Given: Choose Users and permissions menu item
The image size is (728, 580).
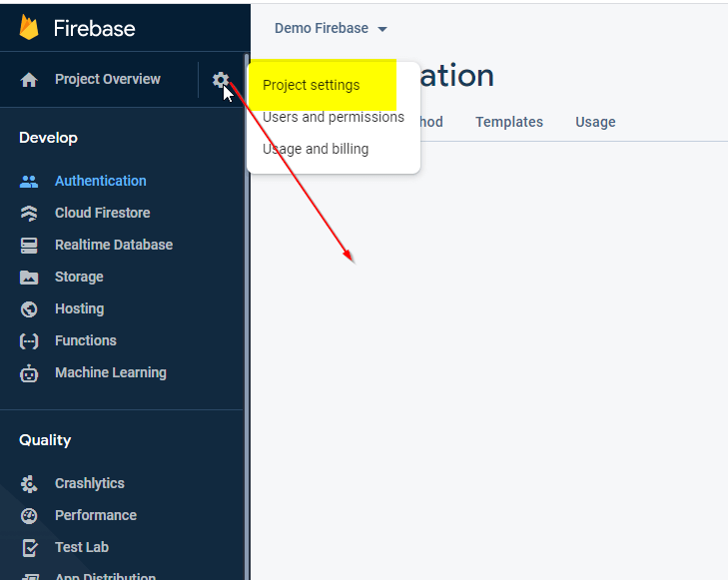Looking at the screenshot, I should click(x=334, y=117).
